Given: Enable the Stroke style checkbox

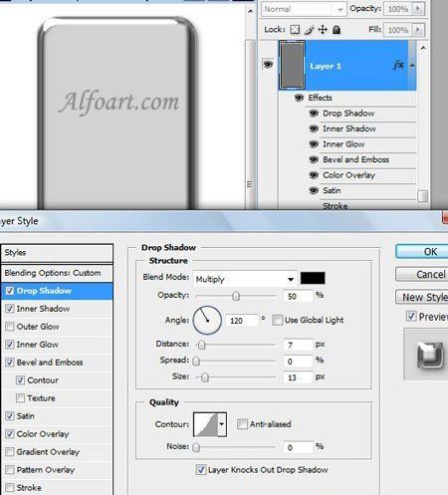Looking at the screenshot, I should (x=10, y=487).
